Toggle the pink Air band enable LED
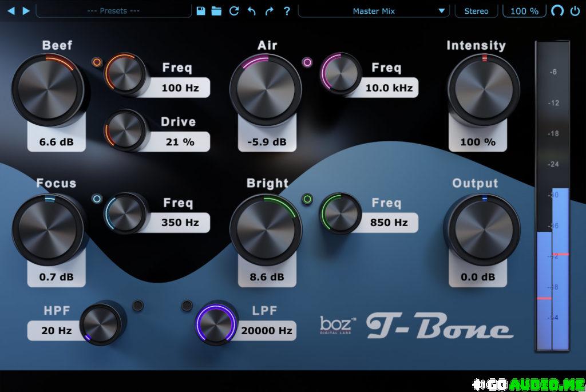 click(x=307, y=62)
